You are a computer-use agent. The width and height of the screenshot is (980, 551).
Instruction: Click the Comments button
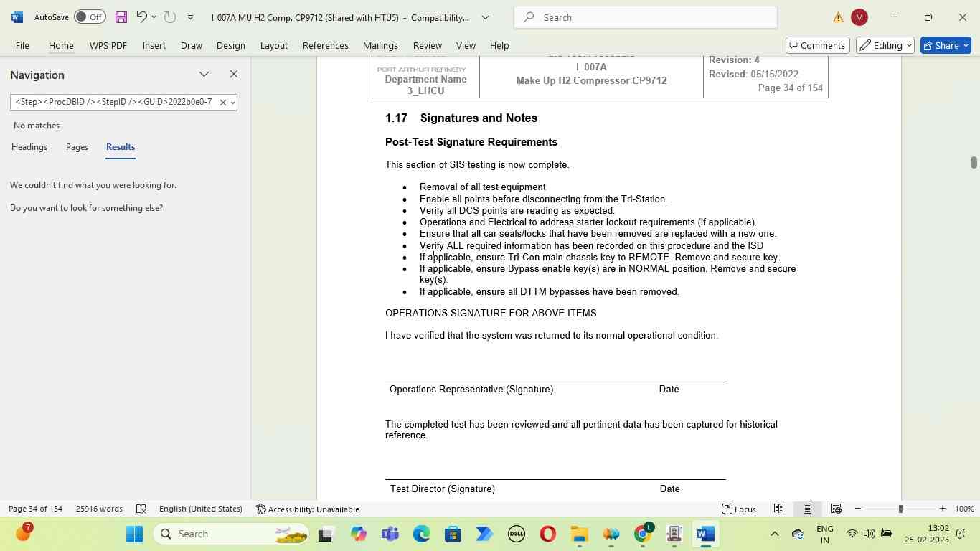817,45
